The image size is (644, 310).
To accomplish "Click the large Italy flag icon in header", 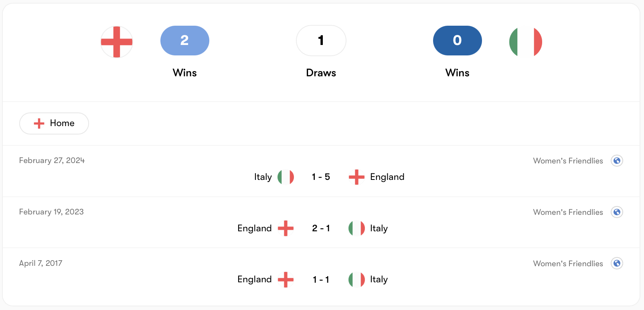I will pos(526,42).
